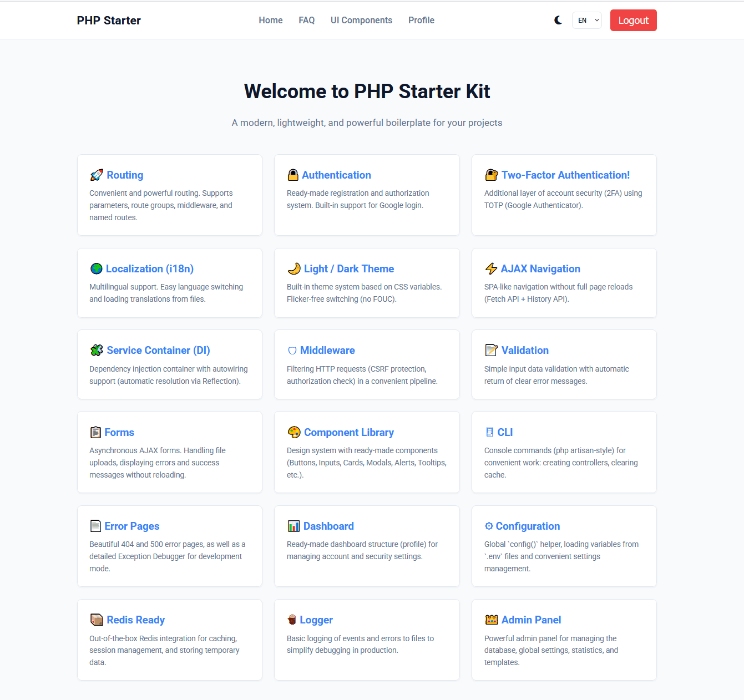
Task: Click the rocket icon beside Routing
Action: (97, 175)
